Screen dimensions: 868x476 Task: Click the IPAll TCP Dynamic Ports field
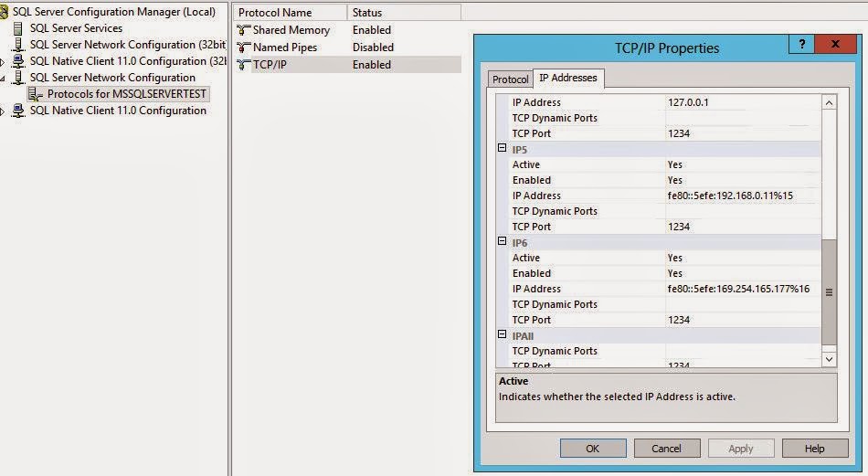coord(743,350)
